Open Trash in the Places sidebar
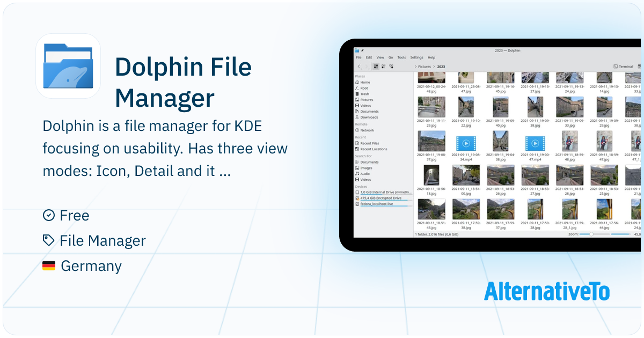 pos(365,94)
